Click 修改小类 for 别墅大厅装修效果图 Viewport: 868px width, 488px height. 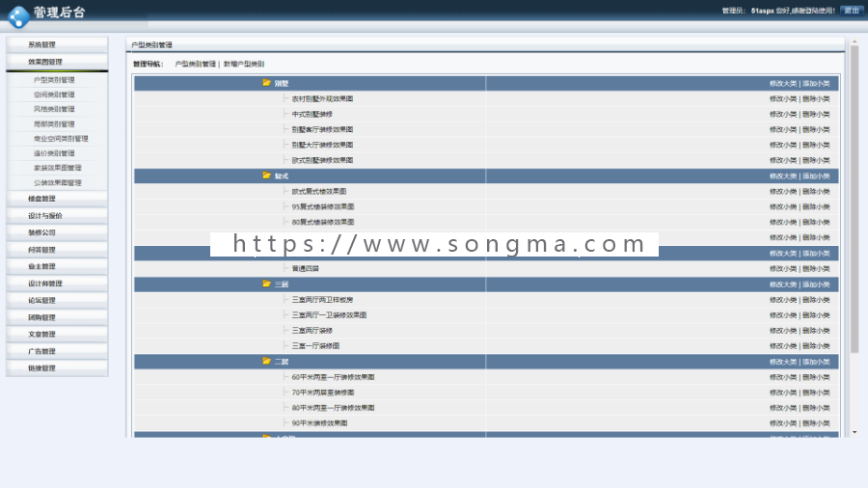click(783, 145)
